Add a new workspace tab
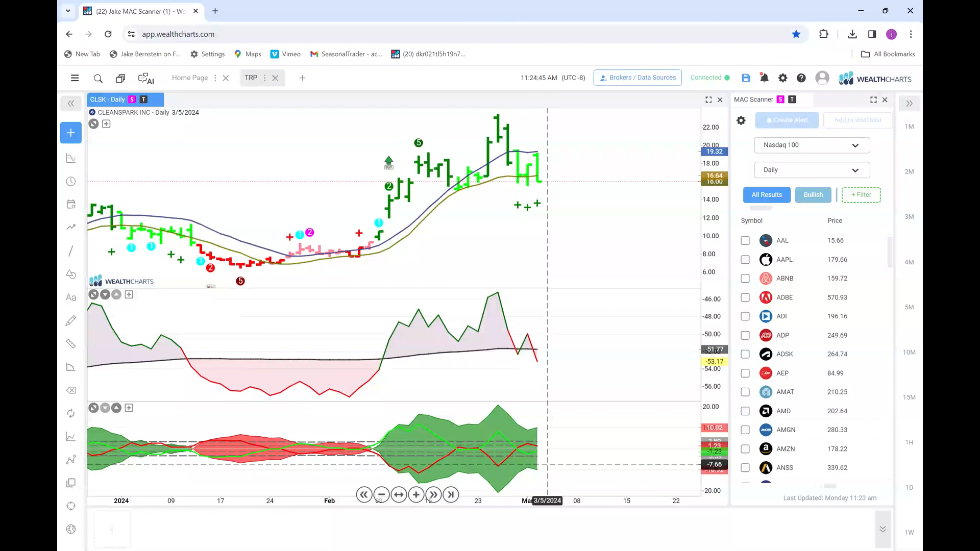Image resolution: width=980 pixels, height=551 pixels. point(302,78)
